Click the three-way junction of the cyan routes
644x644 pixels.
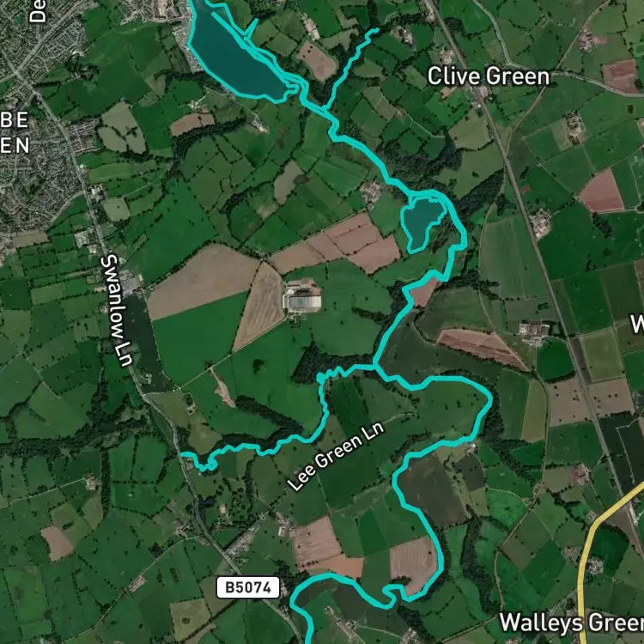(x=374, y=366)
